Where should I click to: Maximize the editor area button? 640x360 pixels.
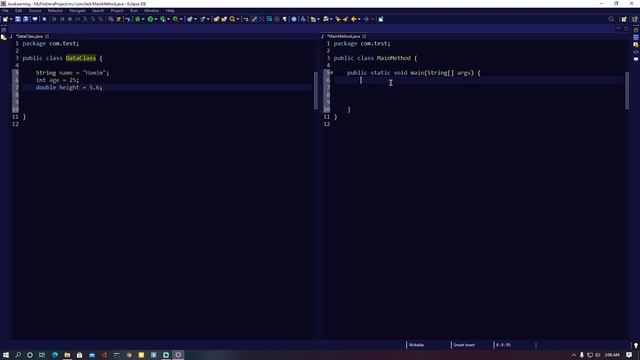(x=626, y=29)
